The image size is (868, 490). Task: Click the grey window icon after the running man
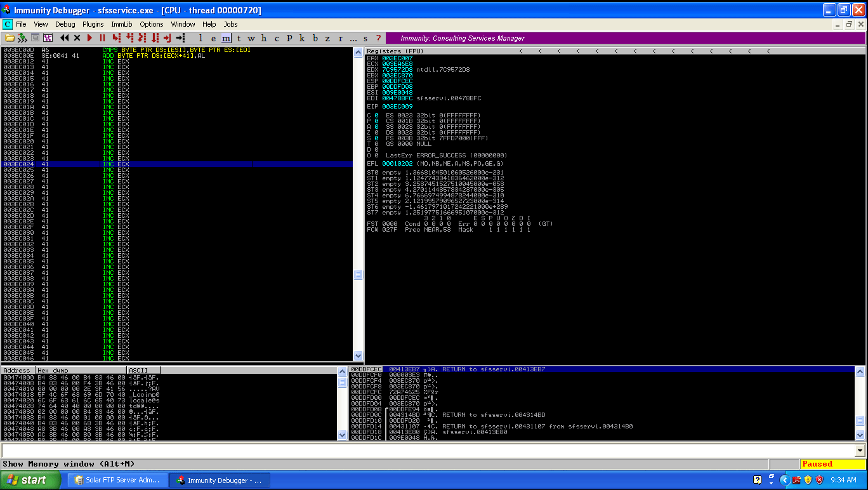[x=36, y=38]
